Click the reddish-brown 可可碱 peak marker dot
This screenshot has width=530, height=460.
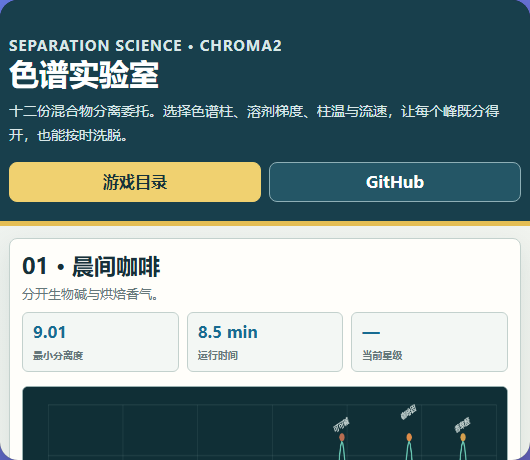342,437
